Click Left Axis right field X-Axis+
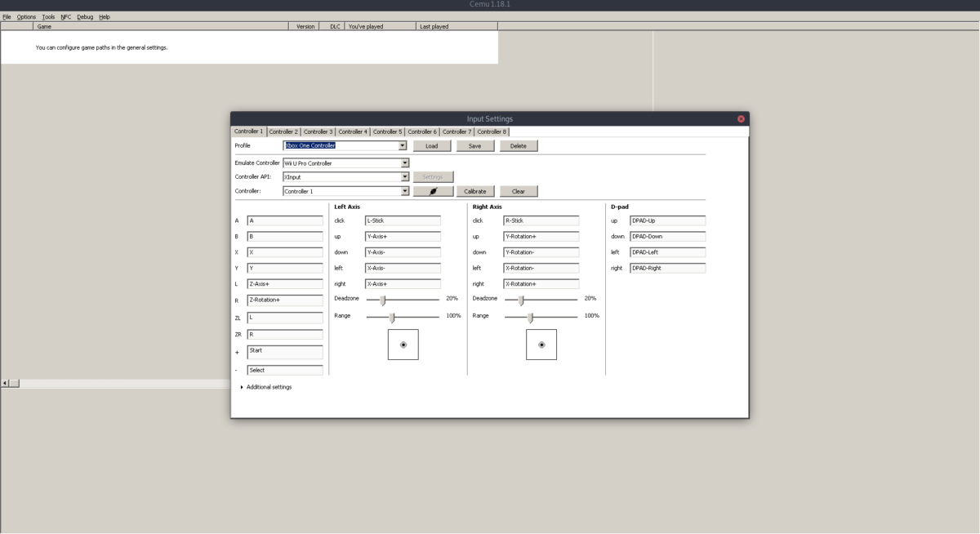 pyautogui.click(x=403, y=284)
